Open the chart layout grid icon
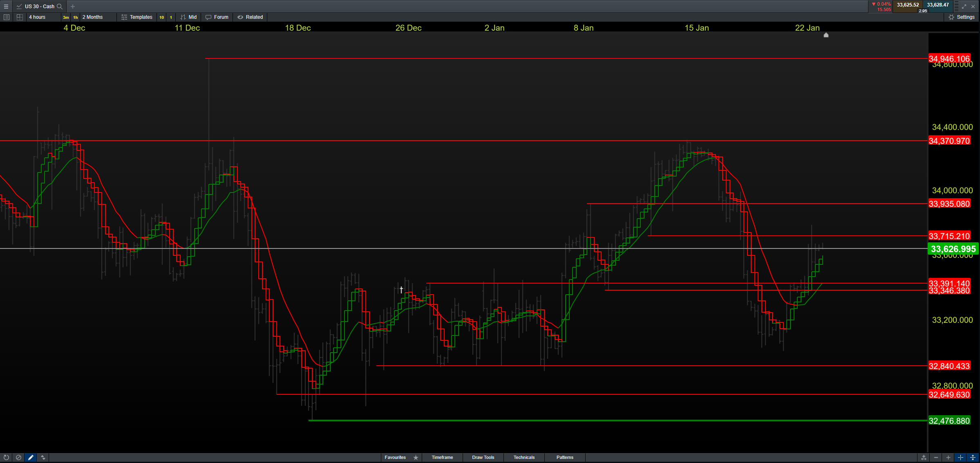The height and width of the screenshot is (463, 980). [x=19, y=17]
